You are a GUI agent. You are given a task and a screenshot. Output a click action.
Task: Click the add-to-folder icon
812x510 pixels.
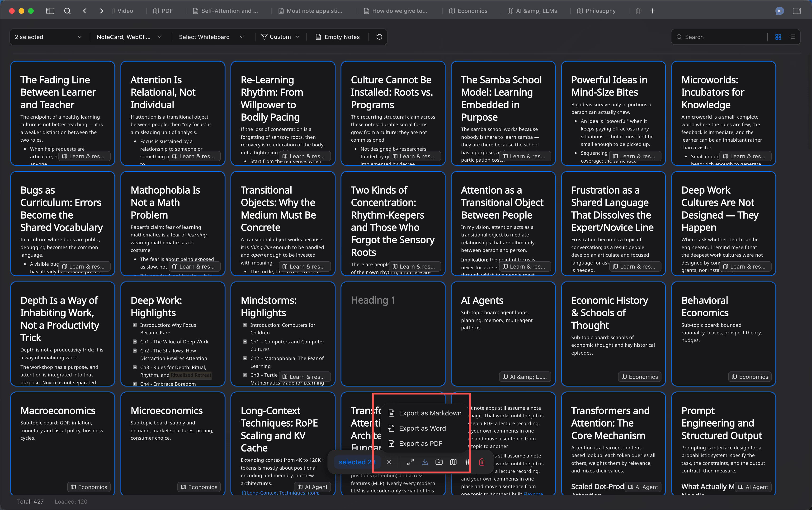click(x=439, y=462)
